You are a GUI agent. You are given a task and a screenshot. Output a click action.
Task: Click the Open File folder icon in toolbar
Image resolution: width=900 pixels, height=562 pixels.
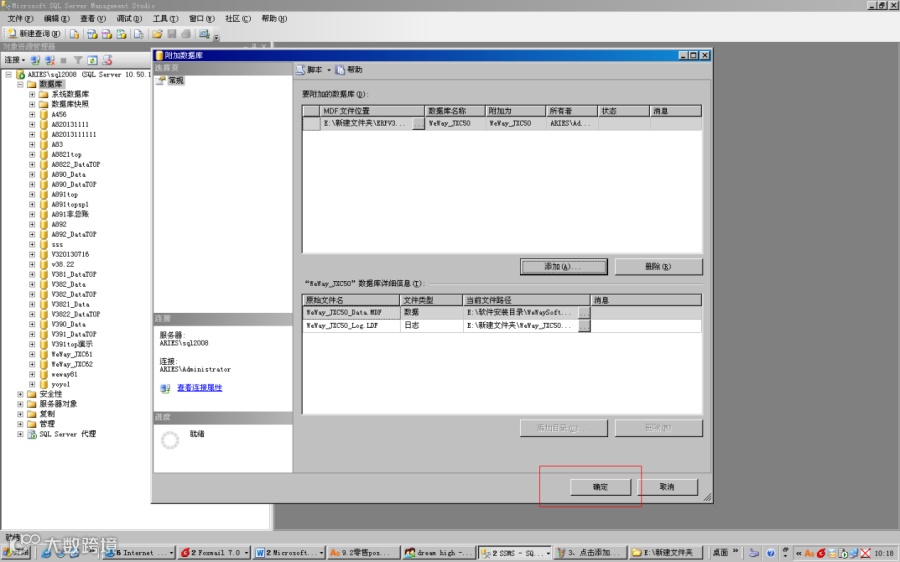click(x=157, y=34)
